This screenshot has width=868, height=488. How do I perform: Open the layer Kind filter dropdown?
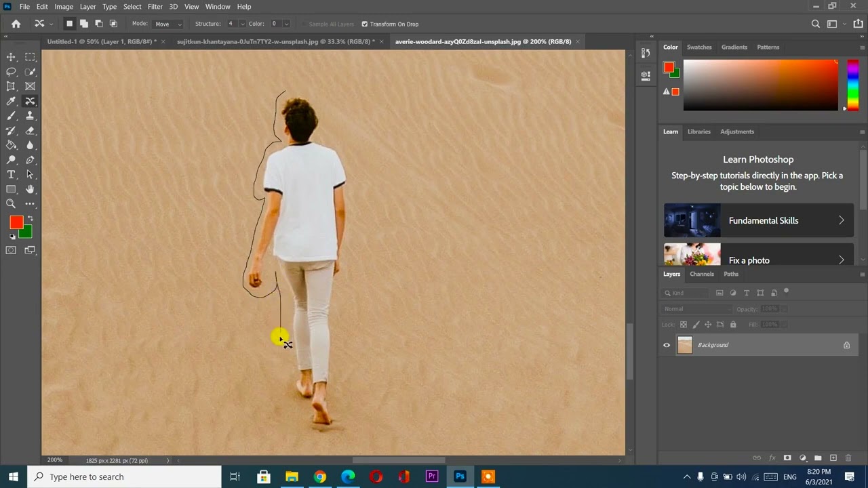684,293
